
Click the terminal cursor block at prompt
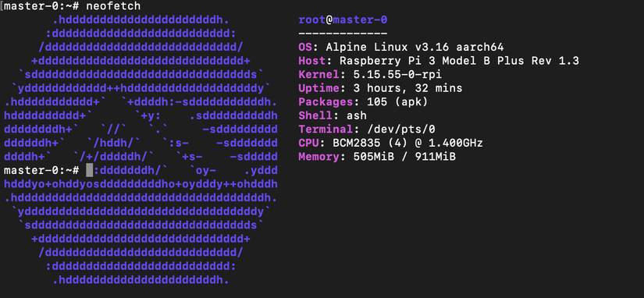90,170
